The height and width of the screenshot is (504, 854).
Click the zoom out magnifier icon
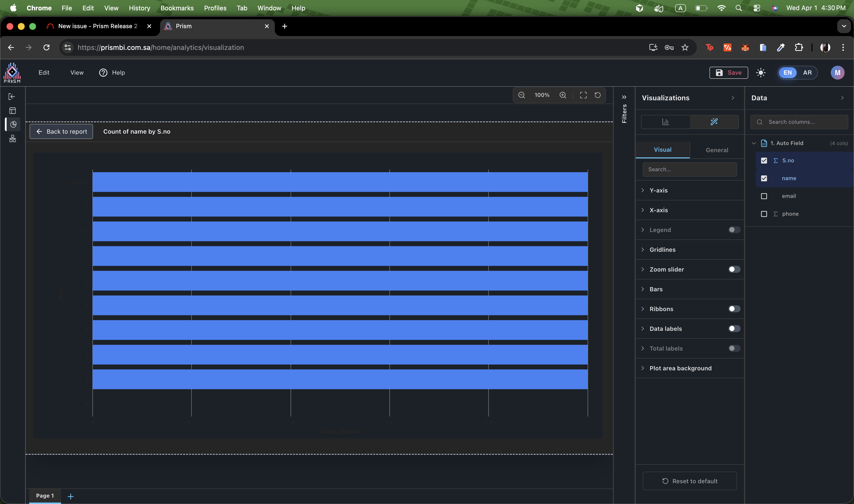coord(521,95)
